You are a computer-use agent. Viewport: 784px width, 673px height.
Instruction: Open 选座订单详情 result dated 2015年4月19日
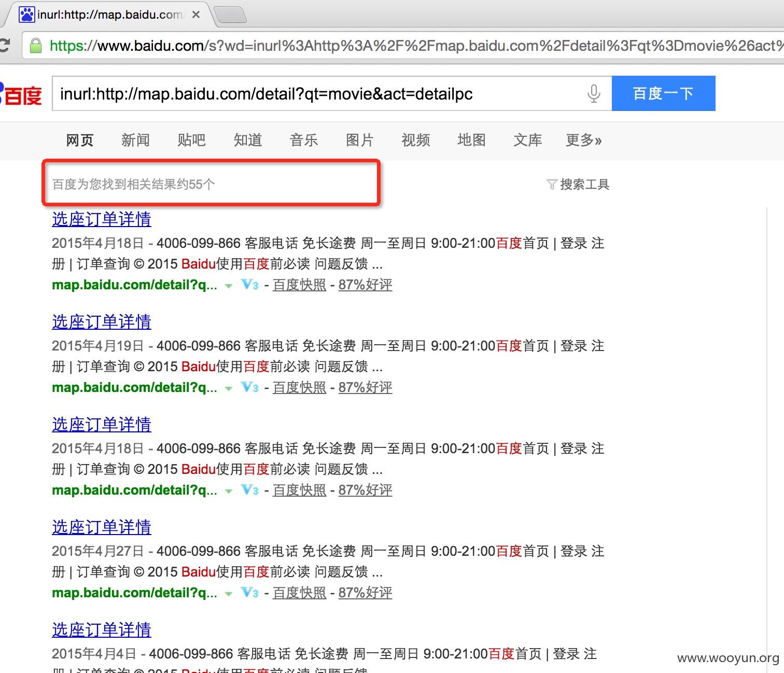(102, 322)
